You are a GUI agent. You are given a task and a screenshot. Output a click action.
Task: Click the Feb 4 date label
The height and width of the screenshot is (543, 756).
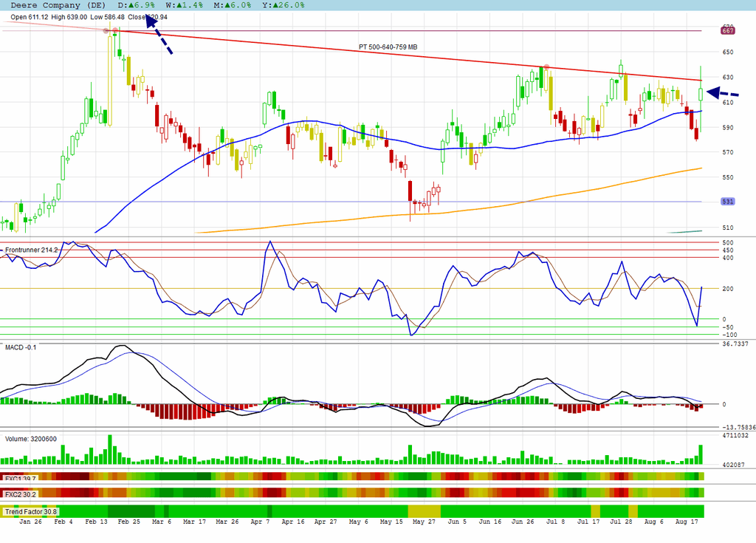tap(63, 522)
